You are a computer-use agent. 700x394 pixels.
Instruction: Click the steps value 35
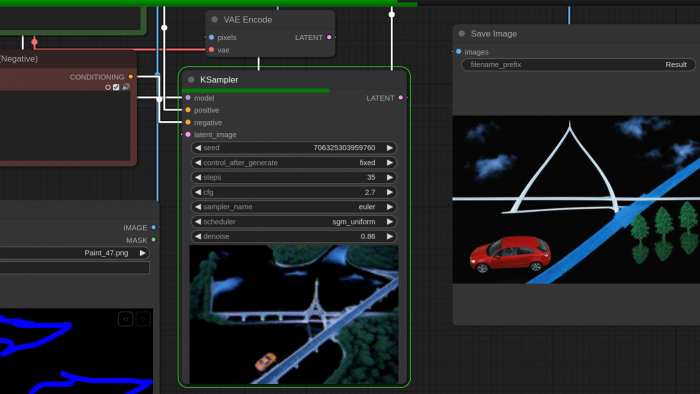pos(371,177)
